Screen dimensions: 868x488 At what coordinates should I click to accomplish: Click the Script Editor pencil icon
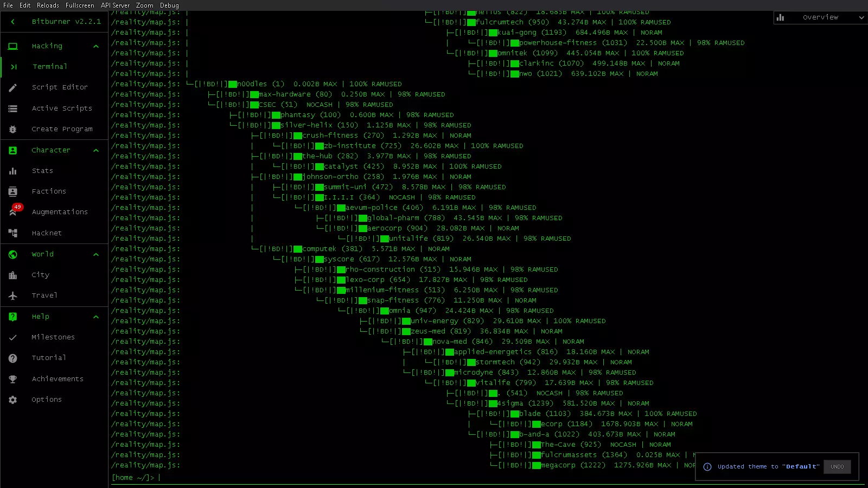[x=13, y=87]
